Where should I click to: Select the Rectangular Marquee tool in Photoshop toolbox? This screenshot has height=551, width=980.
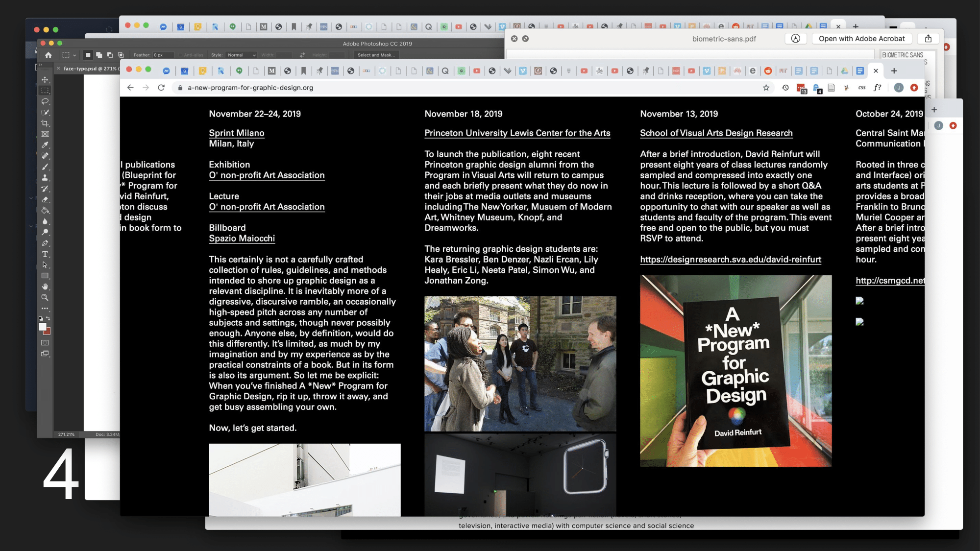tap(45, 91)
